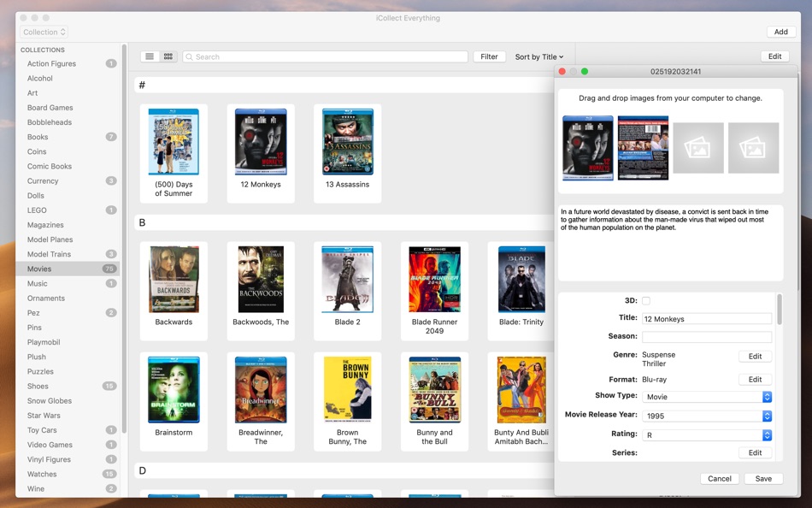Viewport: 812px width, 508px height.
Task: Click the Add button
Action: [781, 32]
